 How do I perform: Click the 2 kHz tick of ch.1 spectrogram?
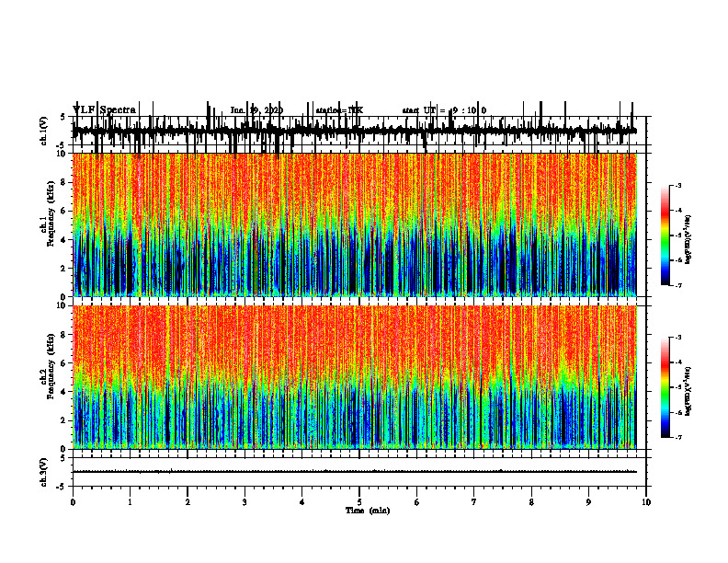pos(63,268)
